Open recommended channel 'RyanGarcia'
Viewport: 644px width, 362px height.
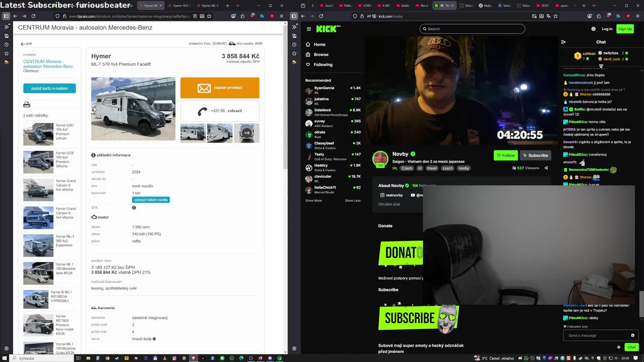tap(333, 90)
